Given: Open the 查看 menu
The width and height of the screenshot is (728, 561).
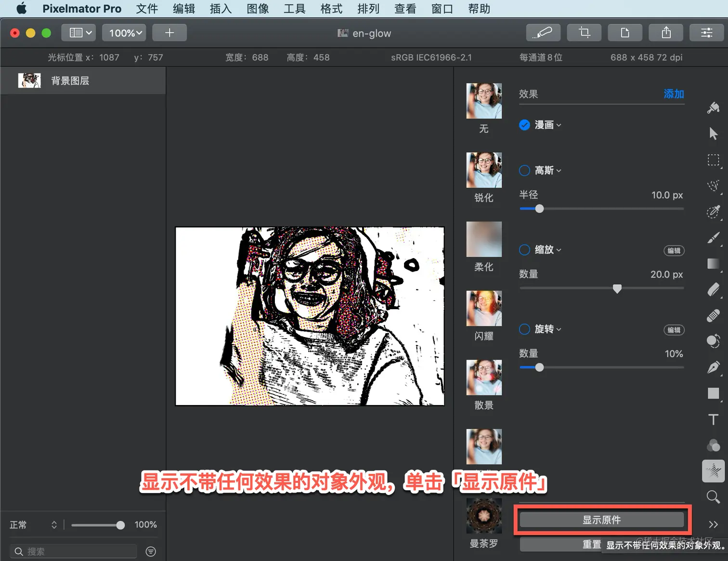Looking at the screenshot, I should coord(405,9).
